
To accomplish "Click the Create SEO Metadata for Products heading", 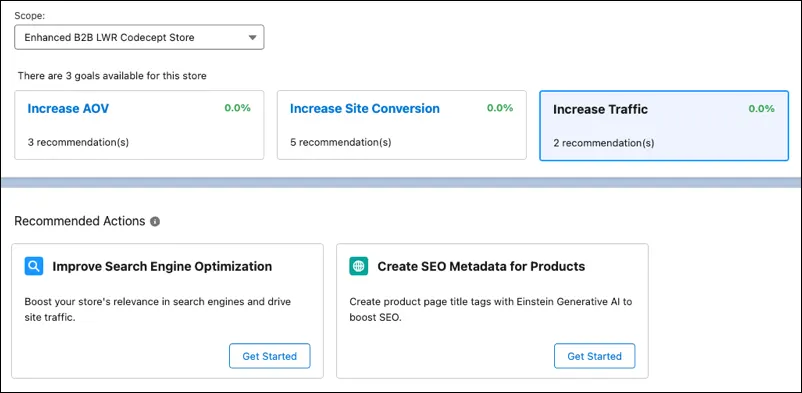I will click(x=481, y=267).
